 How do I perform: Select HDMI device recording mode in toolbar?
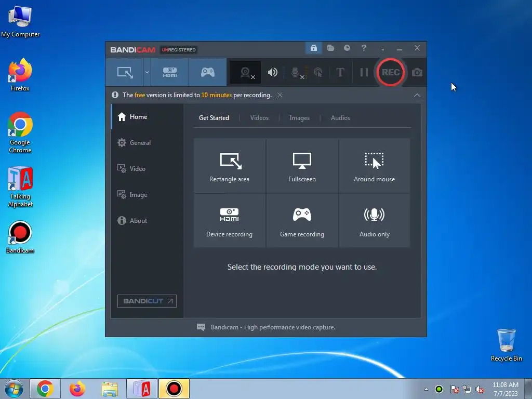point(170,72)
